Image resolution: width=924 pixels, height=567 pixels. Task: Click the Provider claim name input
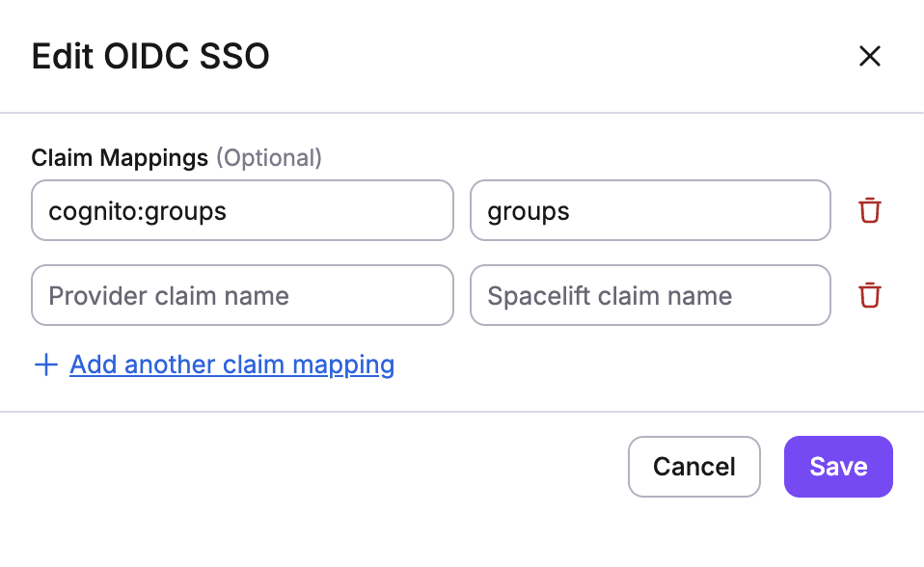[x=241, y=295]
